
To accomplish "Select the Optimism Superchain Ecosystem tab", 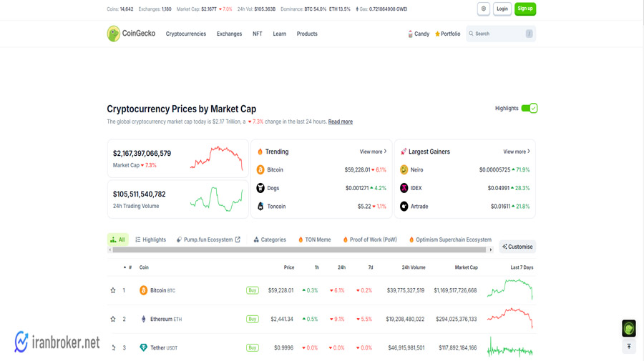I will coord(450,239).
